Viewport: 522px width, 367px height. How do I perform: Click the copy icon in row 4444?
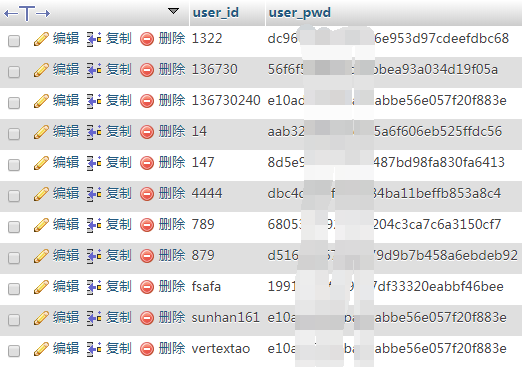[94, 194]
